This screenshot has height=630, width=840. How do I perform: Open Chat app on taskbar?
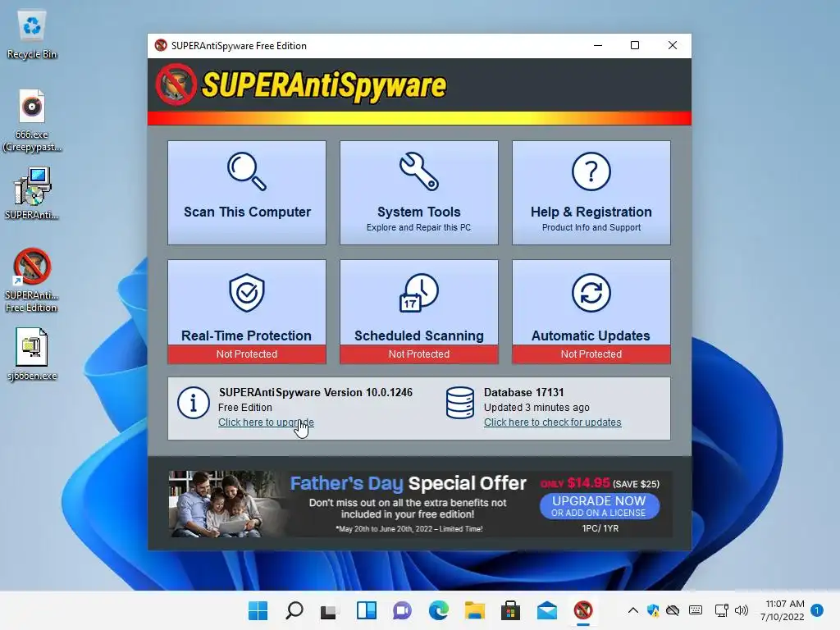(402, 610)
